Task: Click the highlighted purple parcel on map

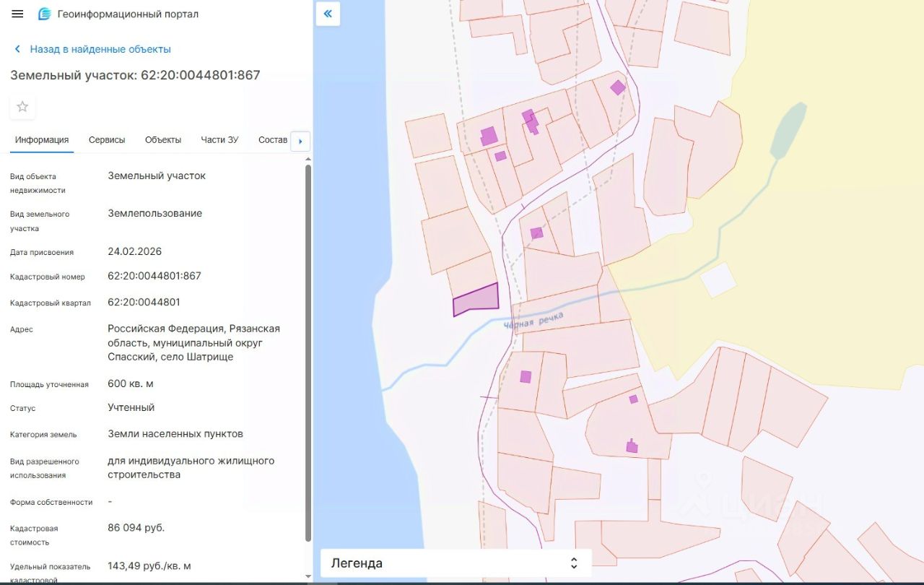Action: coord(479,300)
